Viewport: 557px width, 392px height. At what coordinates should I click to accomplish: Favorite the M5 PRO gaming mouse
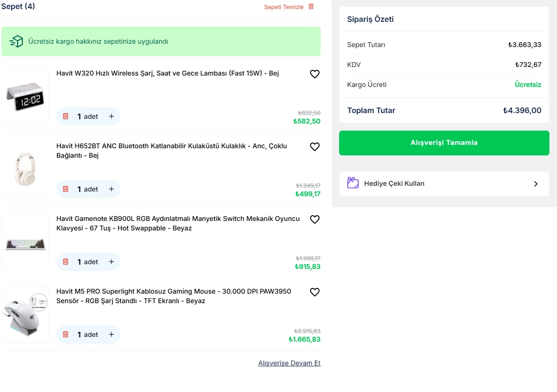(x=314, y=292)
